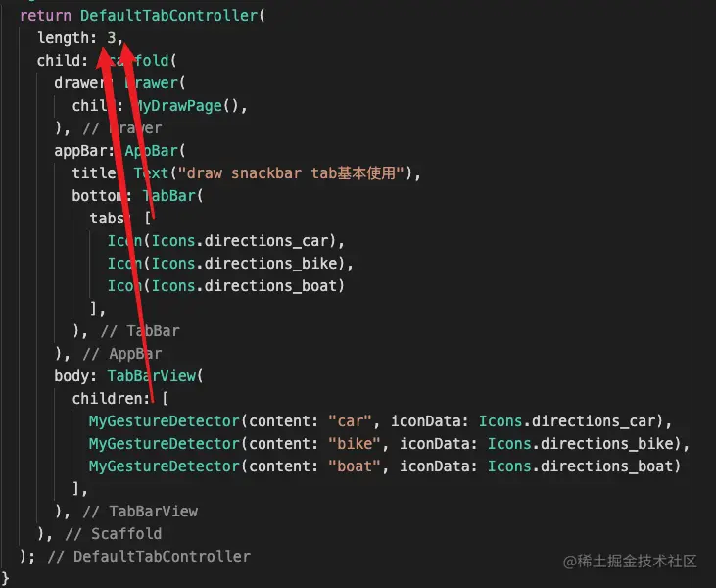716x588 pixels.
Task: Click the // DefaultTabController closing comment
Action: [149, 557]
